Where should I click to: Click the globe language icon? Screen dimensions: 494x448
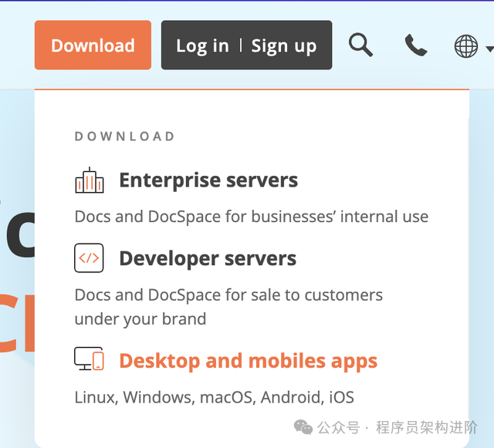pos(466,46)
